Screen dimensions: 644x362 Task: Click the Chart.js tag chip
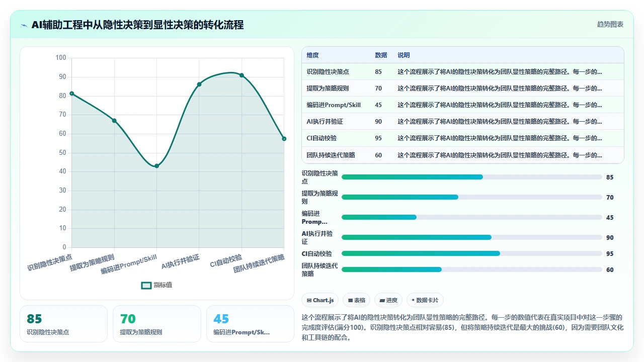(x=320, y=300)
